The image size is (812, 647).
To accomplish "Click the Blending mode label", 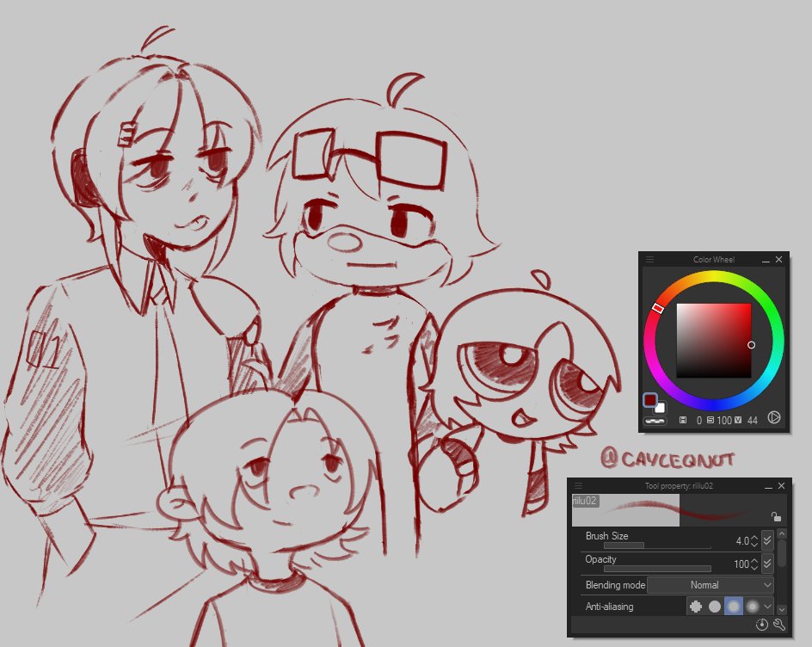I will pyautogui.click(x=615, y=585).
